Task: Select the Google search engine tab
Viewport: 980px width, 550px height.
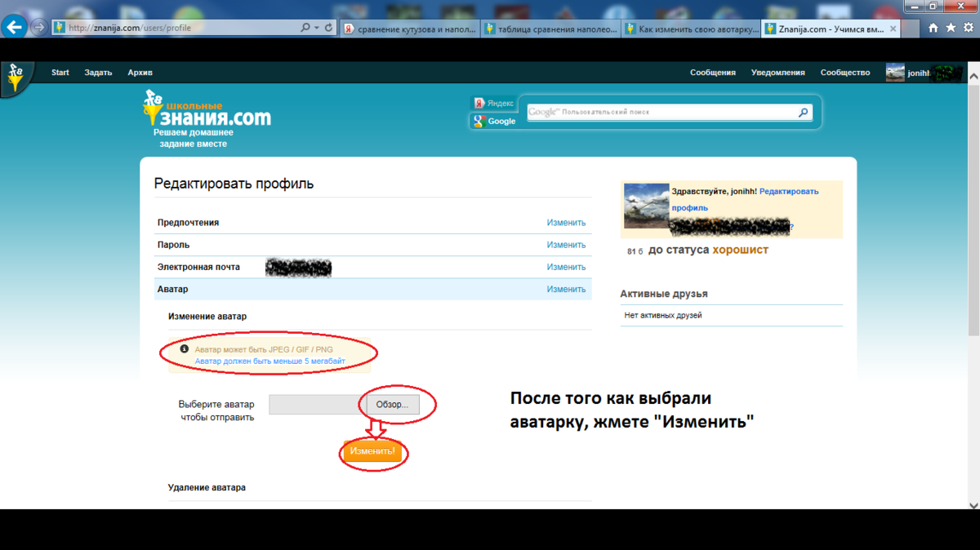Action: 495,121
